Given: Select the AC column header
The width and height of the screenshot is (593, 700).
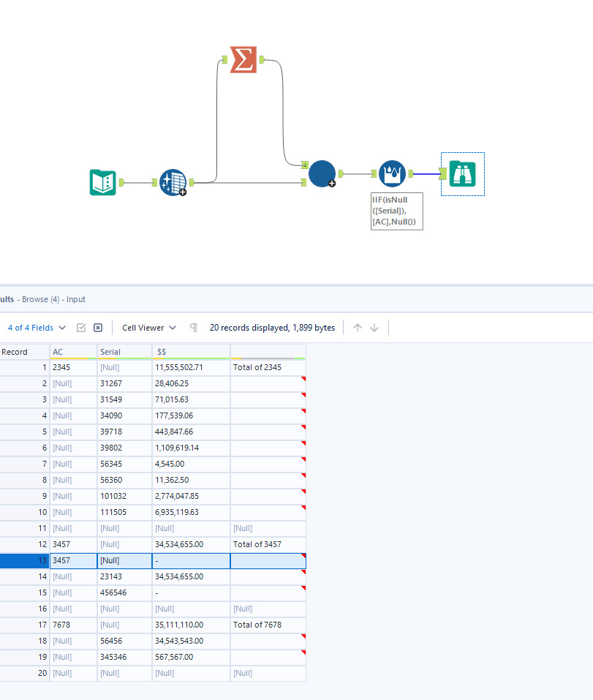Looking at the screenshot, I should click(x=72, y=350).
